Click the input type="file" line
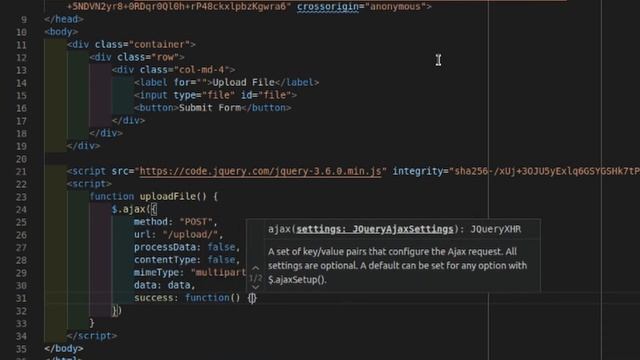Image resolution: width=640 pixels, height=360 pixels. (x=216, y=95)
